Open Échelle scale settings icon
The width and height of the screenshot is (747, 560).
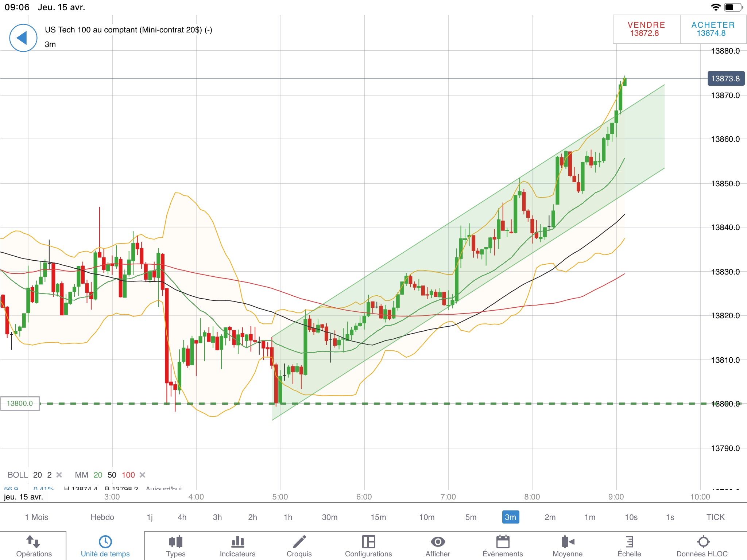(x=629, y=542)
